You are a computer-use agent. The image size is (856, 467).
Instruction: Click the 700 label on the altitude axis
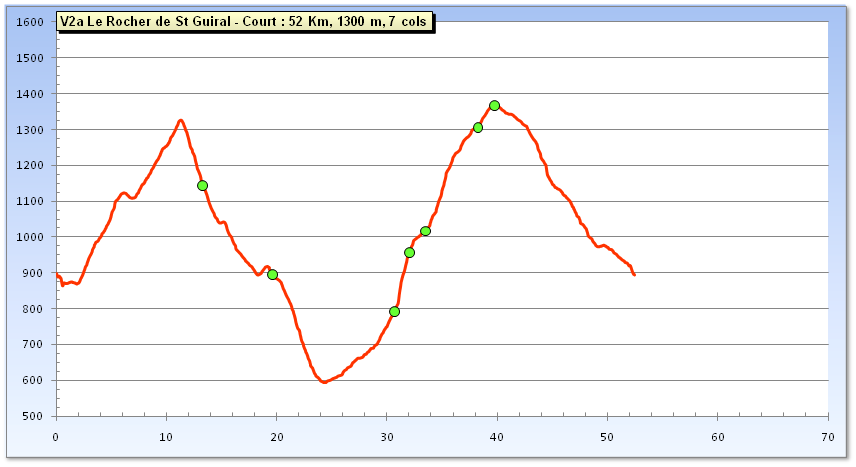[33, 345]
